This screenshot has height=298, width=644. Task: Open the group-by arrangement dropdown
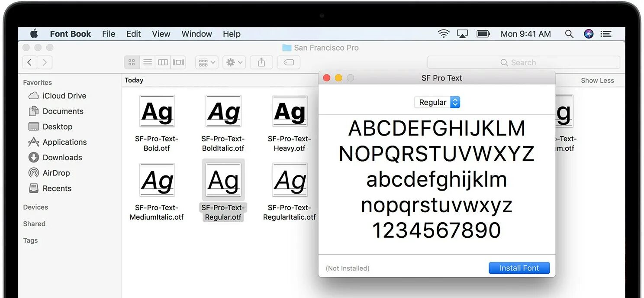(206, 62)
